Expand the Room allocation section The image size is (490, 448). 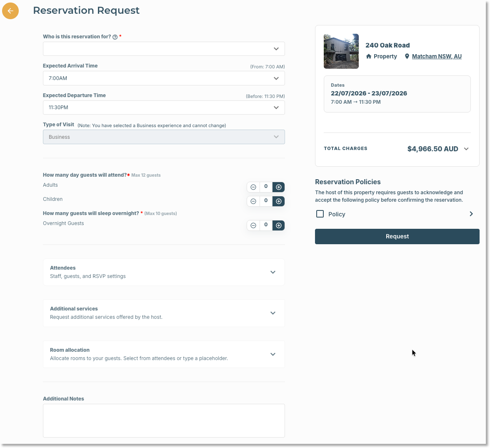(x=164, y=354)
